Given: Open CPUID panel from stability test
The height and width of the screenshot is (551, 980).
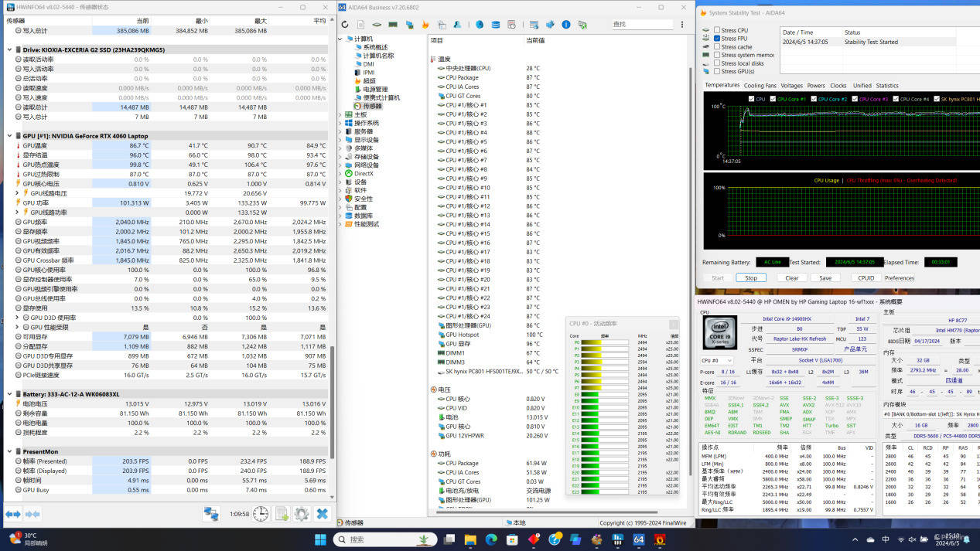Looking at the screenshot, I should [x=866, y=278].
